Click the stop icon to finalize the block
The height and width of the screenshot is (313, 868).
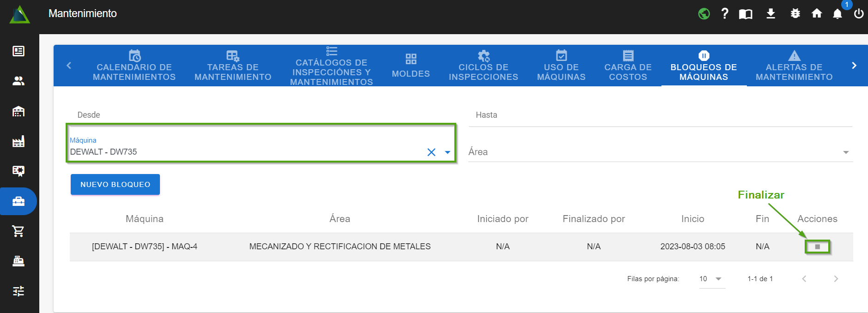click(x=817, y=247)
